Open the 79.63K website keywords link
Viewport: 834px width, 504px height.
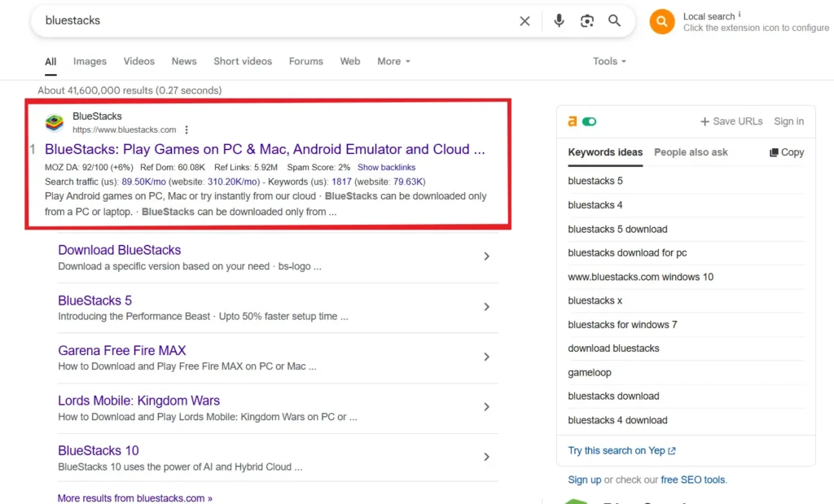[x=407, y=182]
